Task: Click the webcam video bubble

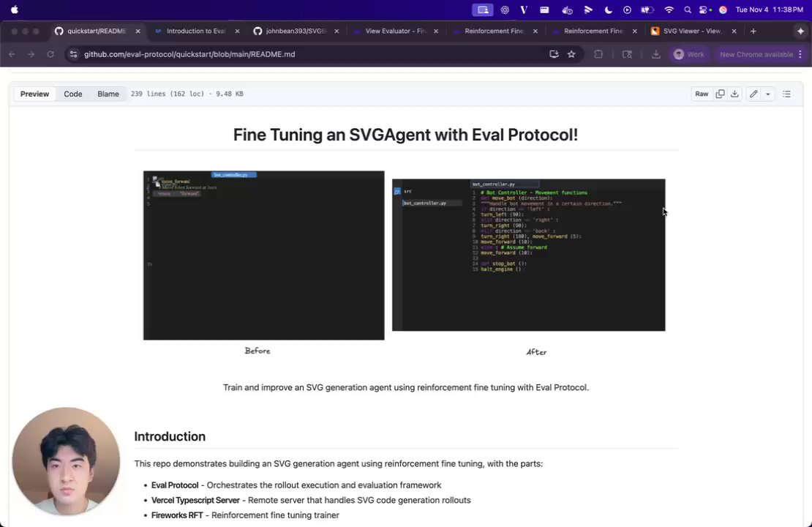Action: [x=67, y=461]
